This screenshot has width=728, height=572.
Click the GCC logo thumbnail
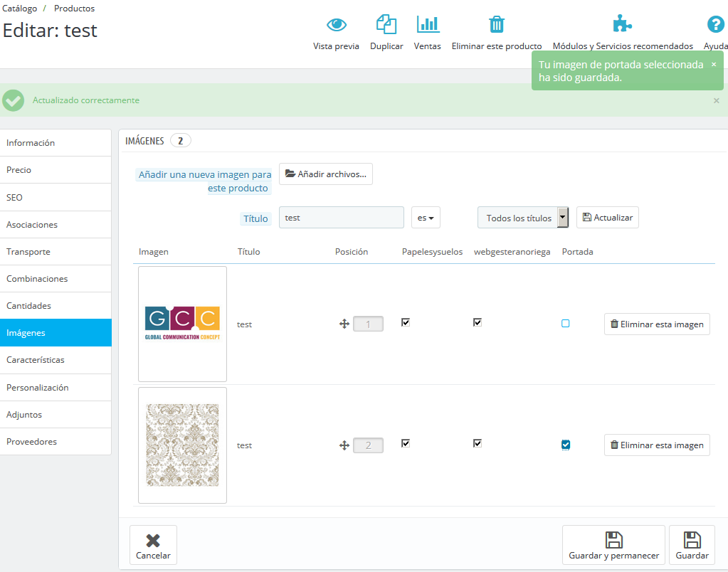(x=182, y=324)
